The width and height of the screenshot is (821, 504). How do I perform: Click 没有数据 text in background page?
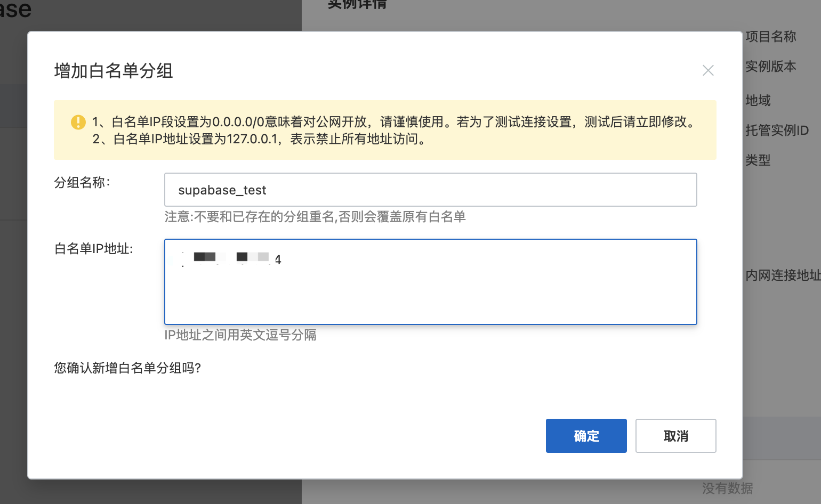727,489
